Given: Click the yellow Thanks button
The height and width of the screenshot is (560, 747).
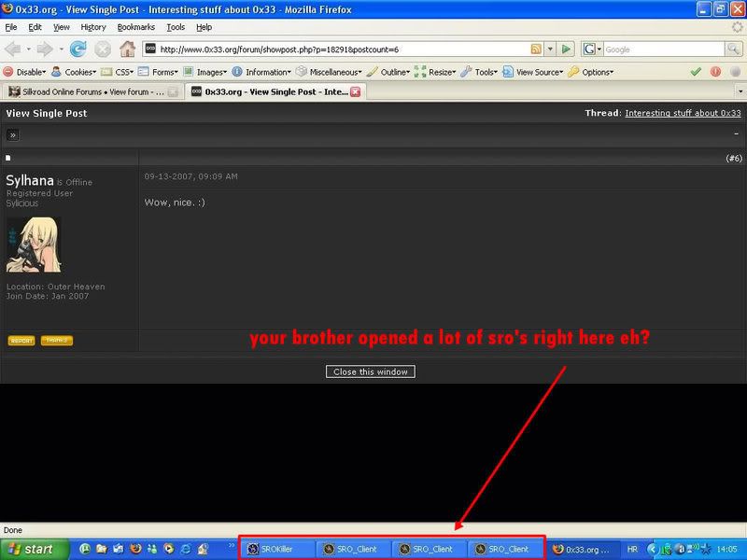Looking at the screenshot, I should (x=57, y=341).
